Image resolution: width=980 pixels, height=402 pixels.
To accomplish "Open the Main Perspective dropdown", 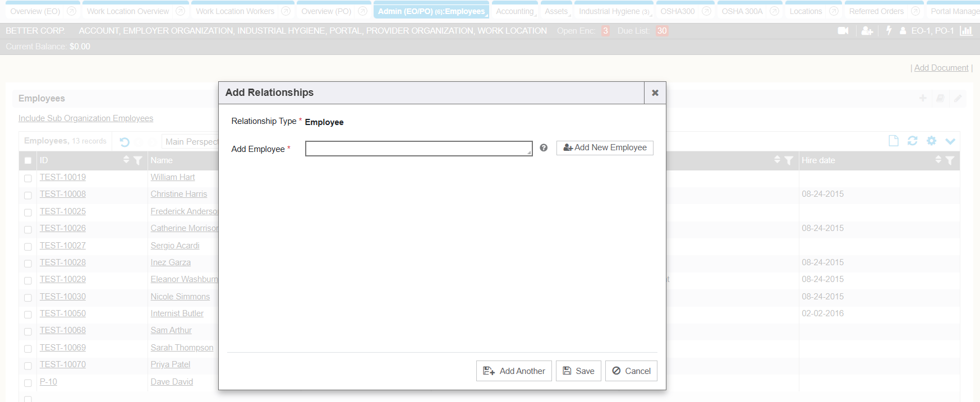I will (191, 142).
